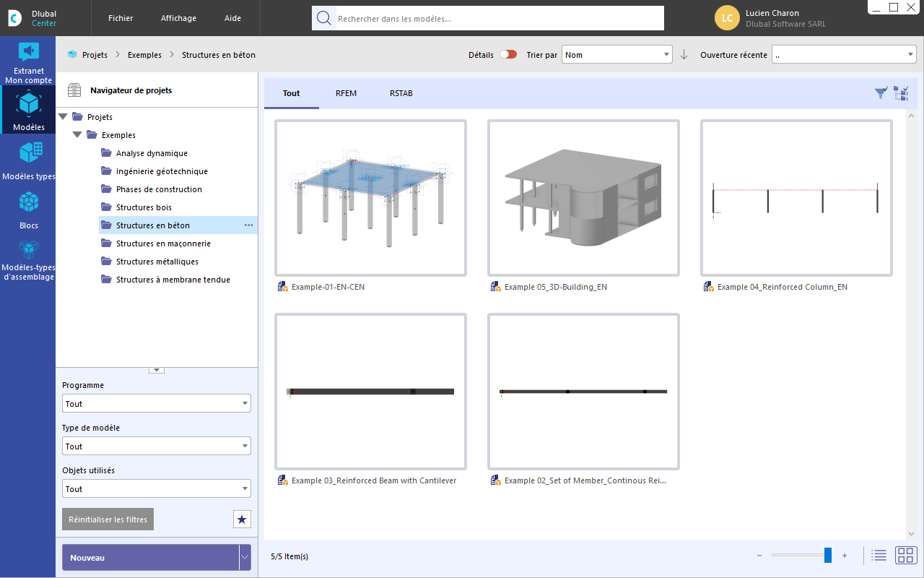Reverse the sort order with the arrow
Viewport: 924px width, 578px height.
pyautogui.click(x=684, y=55)
